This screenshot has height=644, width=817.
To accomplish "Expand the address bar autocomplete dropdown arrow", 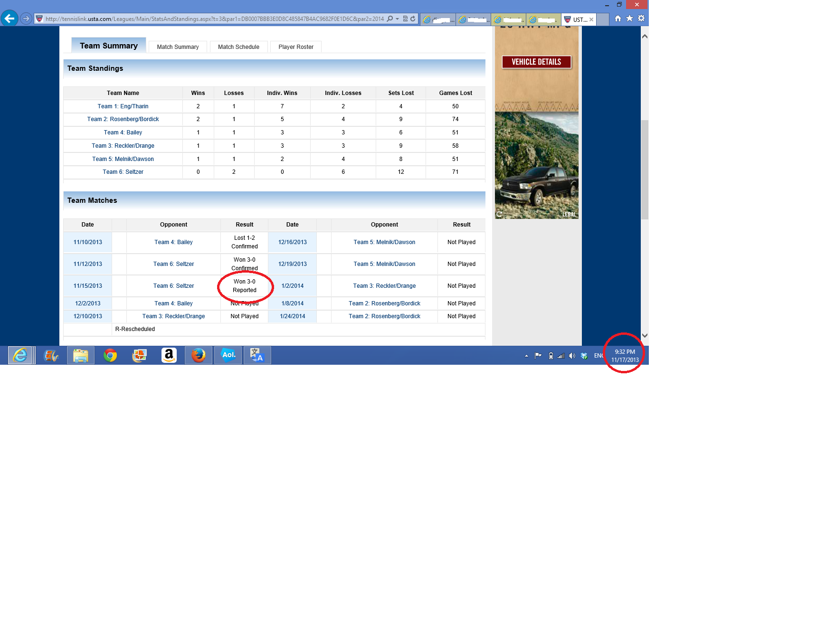I will pos(397,19).
